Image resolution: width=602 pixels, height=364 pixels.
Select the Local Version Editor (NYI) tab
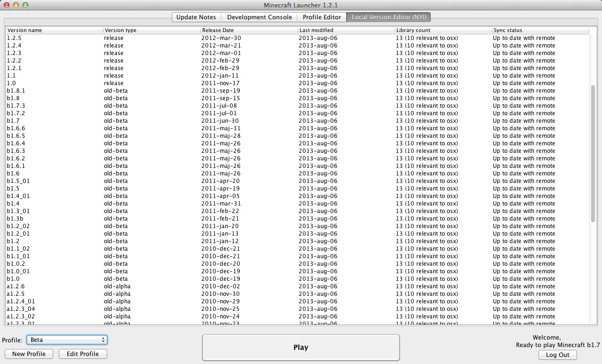[x=388, y=17]
